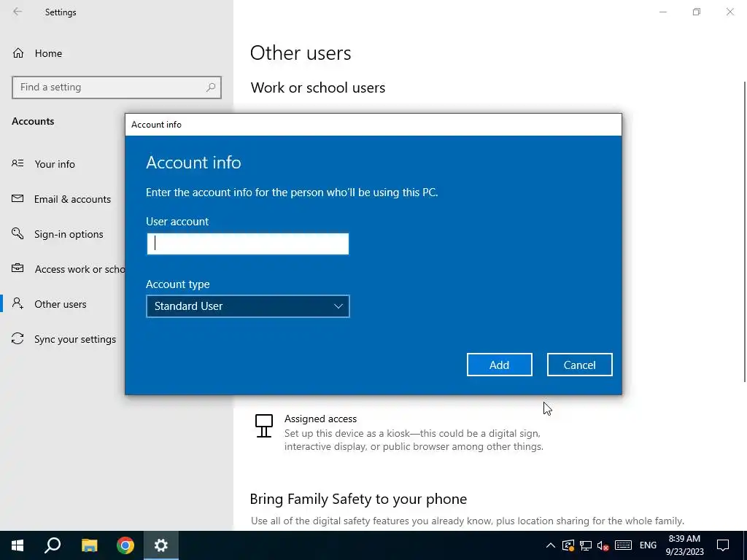The width and height of the screenshot is (747, 560).
Task: Click the Sync your settings arrows icon
Action: pyautogui.click(x=18, y=338)
